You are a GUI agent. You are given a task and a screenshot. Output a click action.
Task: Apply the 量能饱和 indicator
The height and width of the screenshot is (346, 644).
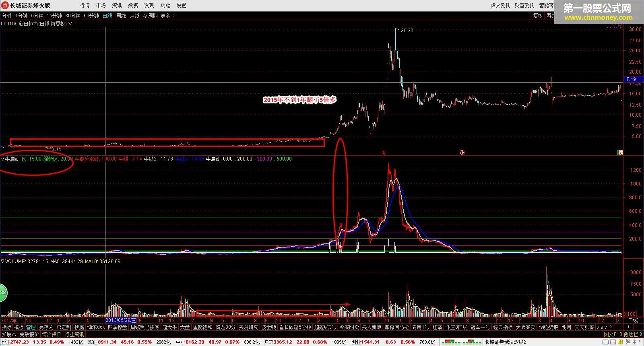tap(202, 327)
